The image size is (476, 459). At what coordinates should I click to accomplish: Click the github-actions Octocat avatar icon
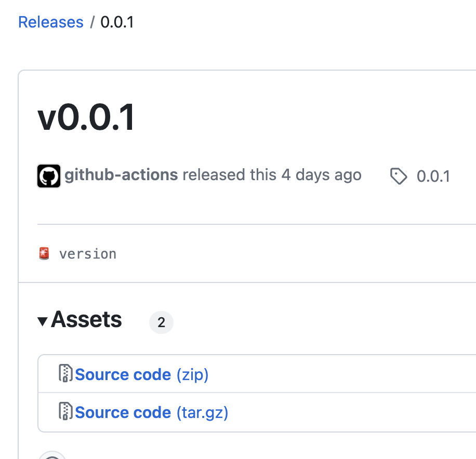[x=48, y=176]
